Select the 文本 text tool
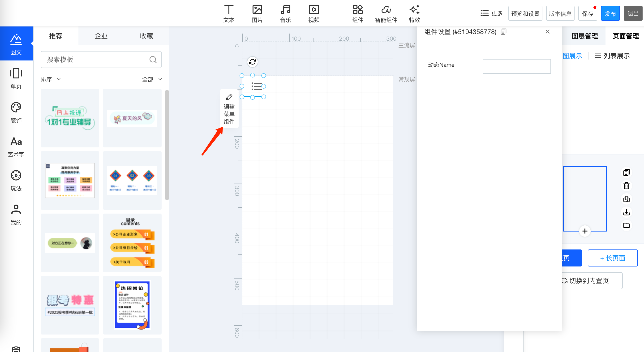Viewport: 644px width, 352px height. 229,13
